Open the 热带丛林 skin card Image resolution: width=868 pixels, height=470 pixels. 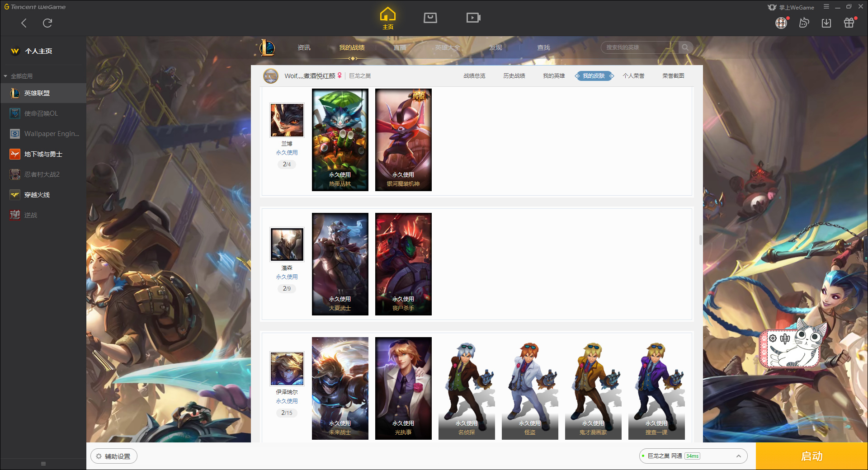[x=340, y=140]
